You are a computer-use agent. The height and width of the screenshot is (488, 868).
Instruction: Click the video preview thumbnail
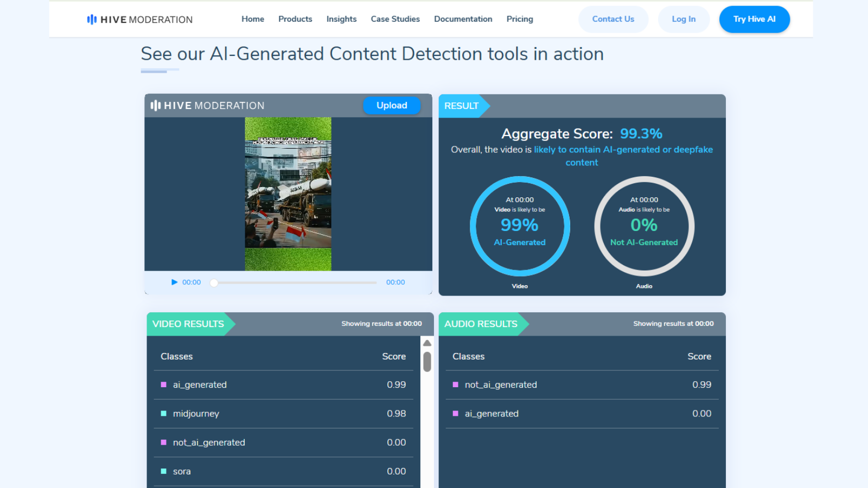(288, 194)
